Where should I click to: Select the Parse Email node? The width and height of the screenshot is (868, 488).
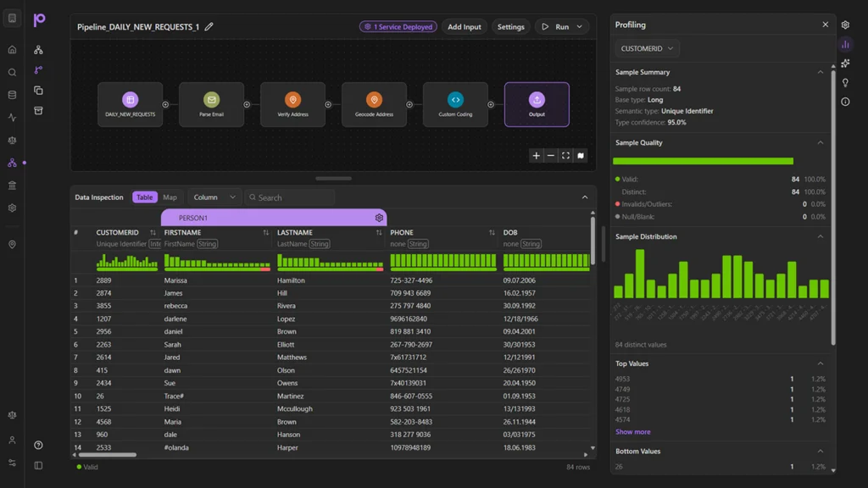[211, 104]
